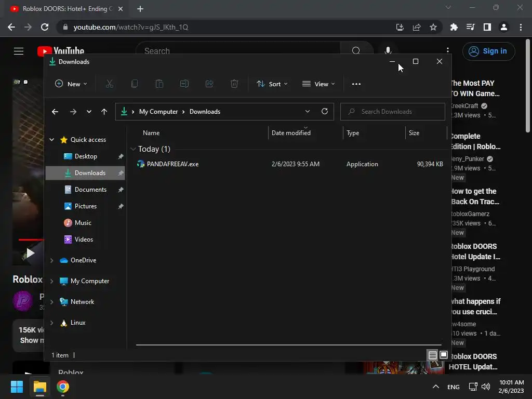This screenshot has width=532, height=399.
Task: Click the install app icon in address bar
Action: pos(400,27)
